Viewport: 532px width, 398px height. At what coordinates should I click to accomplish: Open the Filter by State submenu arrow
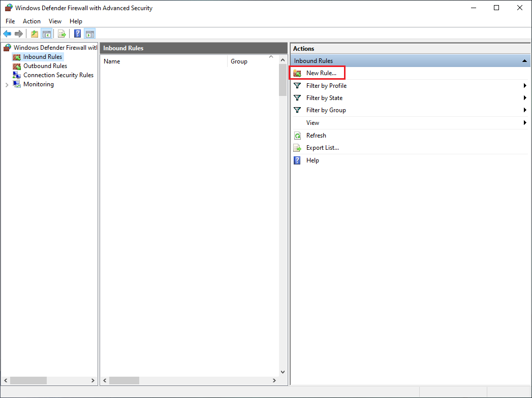point(525,98)
